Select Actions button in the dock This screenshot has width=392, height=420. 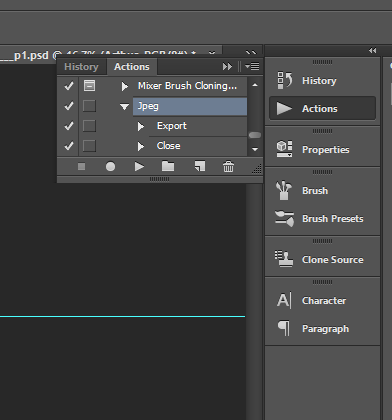tap(322, 108)
